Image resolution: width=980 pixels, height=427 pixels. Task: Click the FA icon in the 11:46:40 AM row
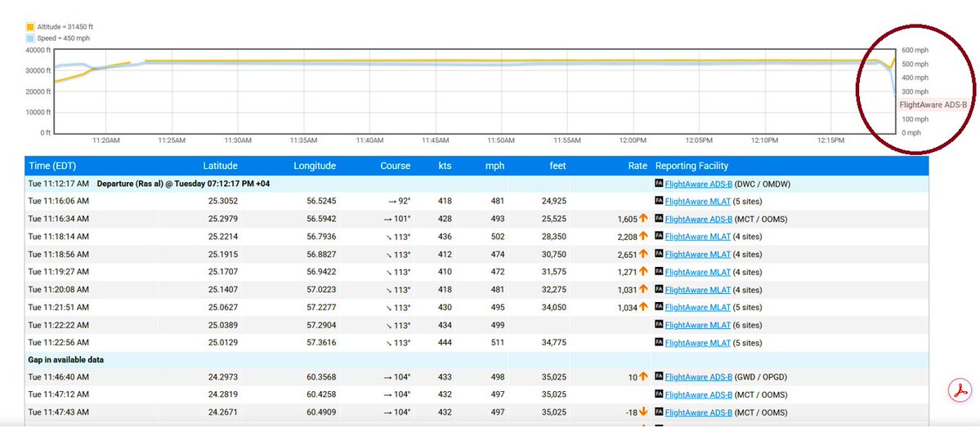(659, 377)
